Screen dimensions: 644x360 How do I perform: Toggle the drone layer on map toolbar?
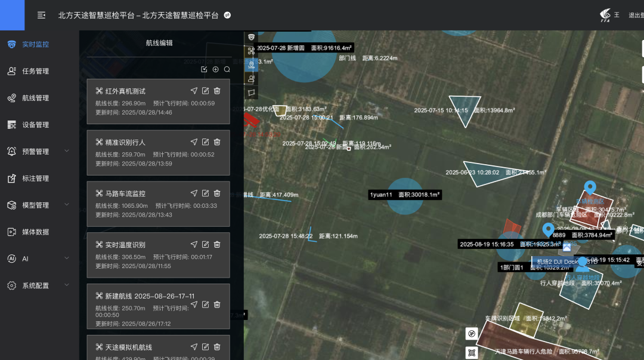click(x=251, y=51)
